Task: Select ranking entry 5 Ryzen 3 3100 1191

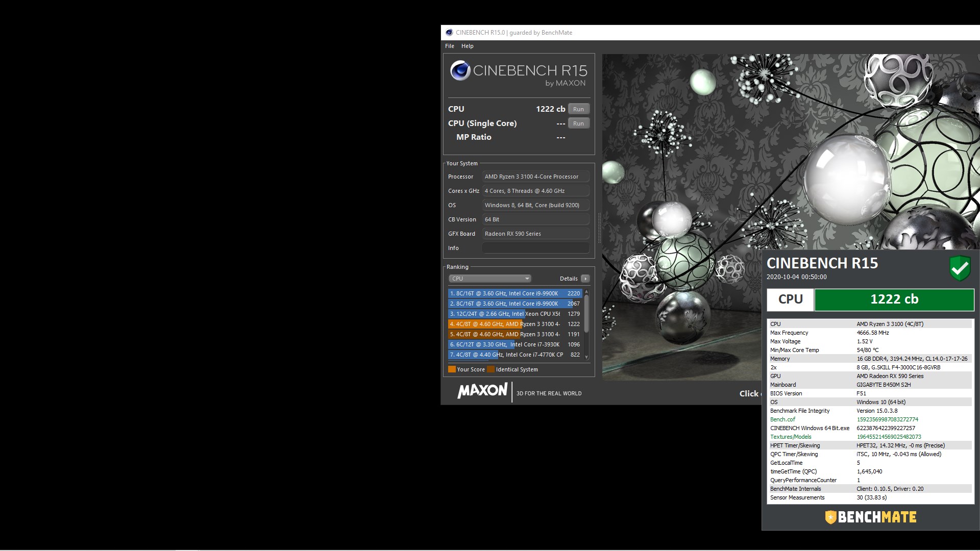Action: coord(515,334)
